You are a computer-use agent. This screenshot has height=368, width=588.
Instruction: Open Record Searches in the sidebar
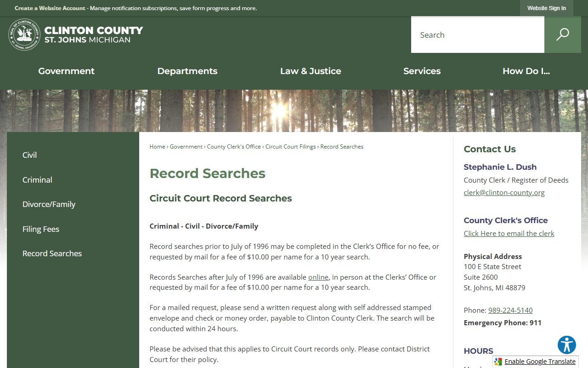[52, 253]
